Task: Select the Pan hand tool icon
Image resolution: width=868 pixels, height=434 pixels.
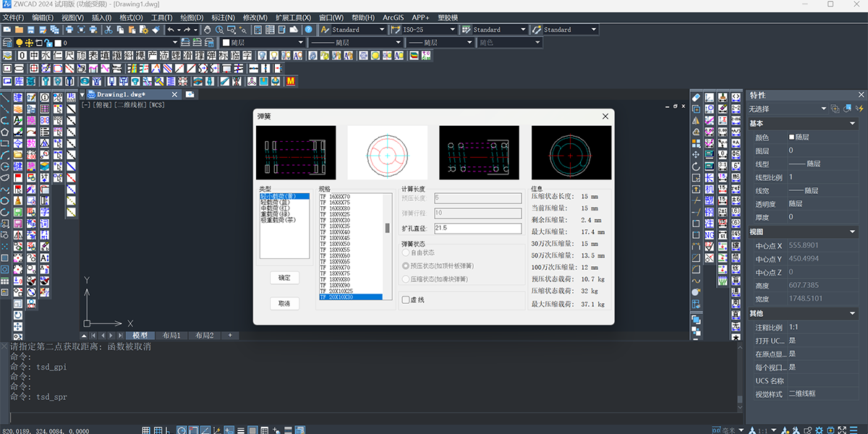Action: 208,30
